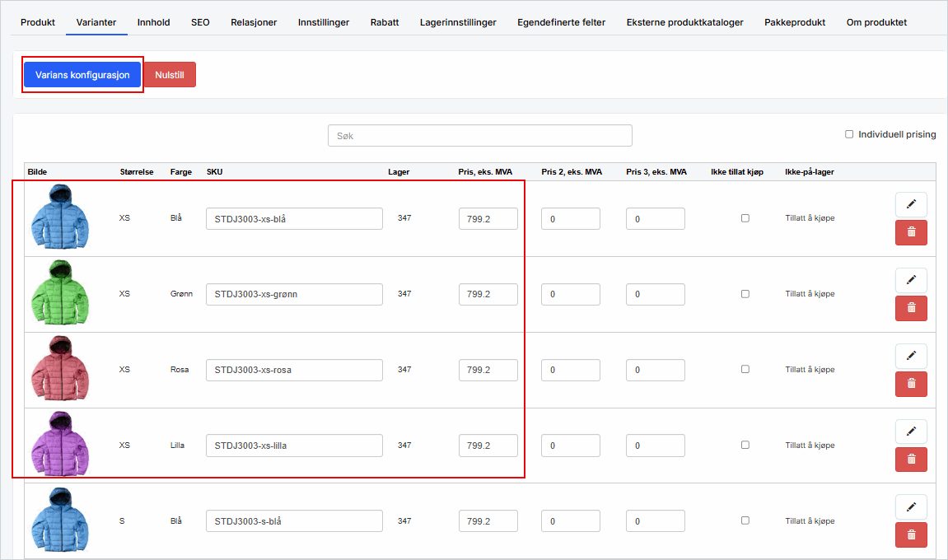Enable the Individuell prising checkbox
Screen dimensions: 948x560
pyautogui.click(x=849, y=134)
